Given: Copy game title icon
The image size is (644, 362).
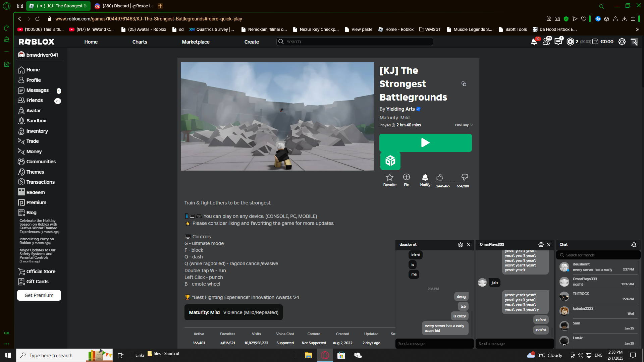Looking at the screenshot, I should (464, 84).
